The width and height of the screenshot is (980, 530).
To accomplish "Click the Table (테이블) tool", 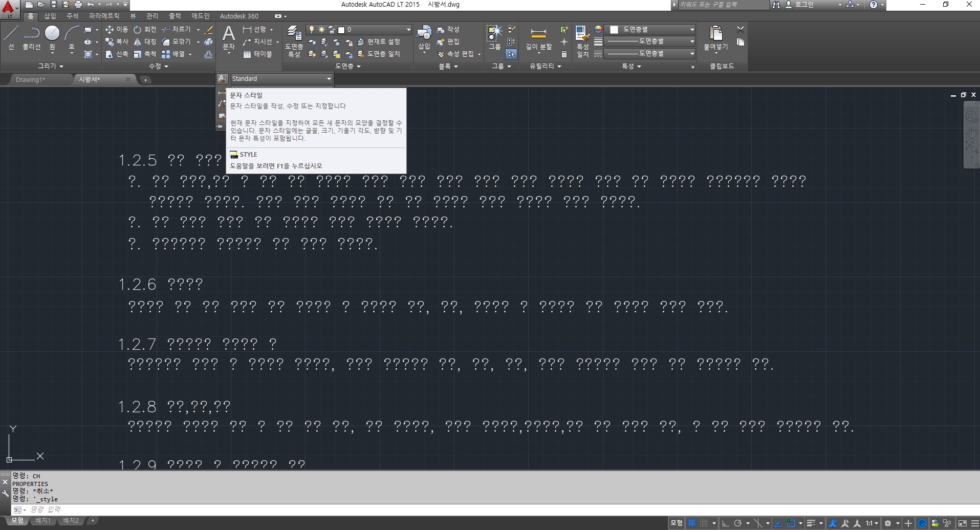I will (x=258, y=54).
